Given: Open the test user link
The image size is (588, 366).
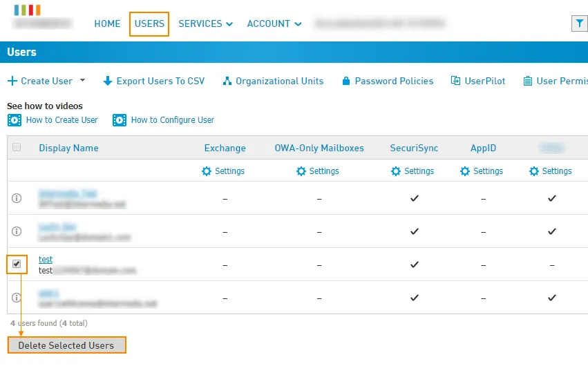Looking at the screenshot, I should click(x=46, y=259).
